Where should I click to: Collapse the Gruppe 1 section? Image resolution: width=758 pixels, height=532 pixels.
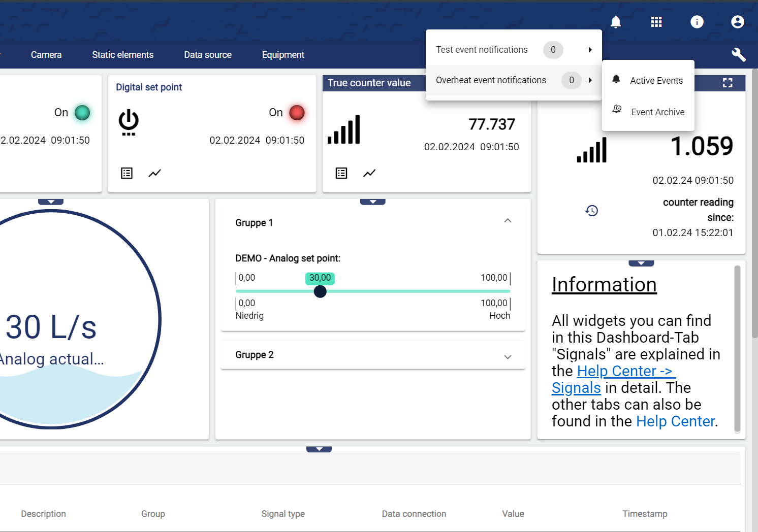click(x=508, y=221)
